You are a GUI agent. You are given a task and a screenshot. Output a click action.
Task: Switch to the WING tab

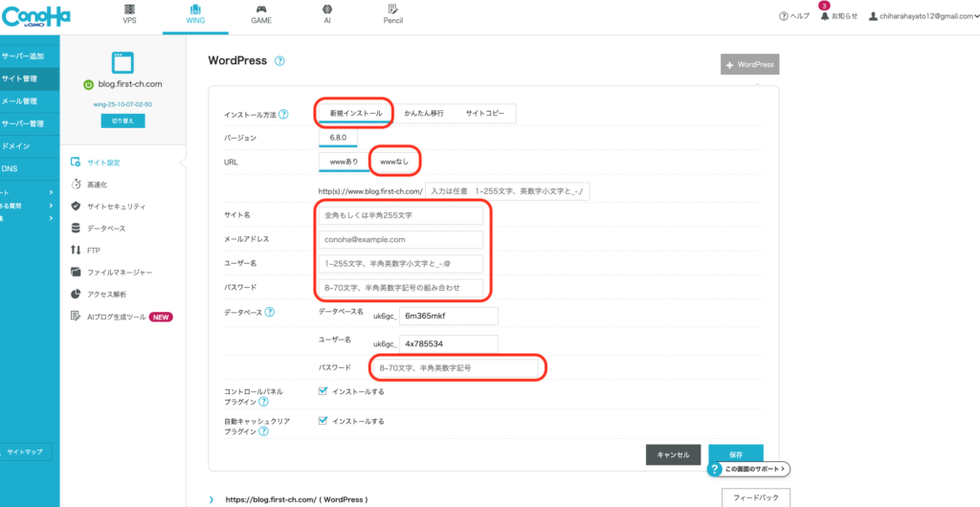click(195, 16)
